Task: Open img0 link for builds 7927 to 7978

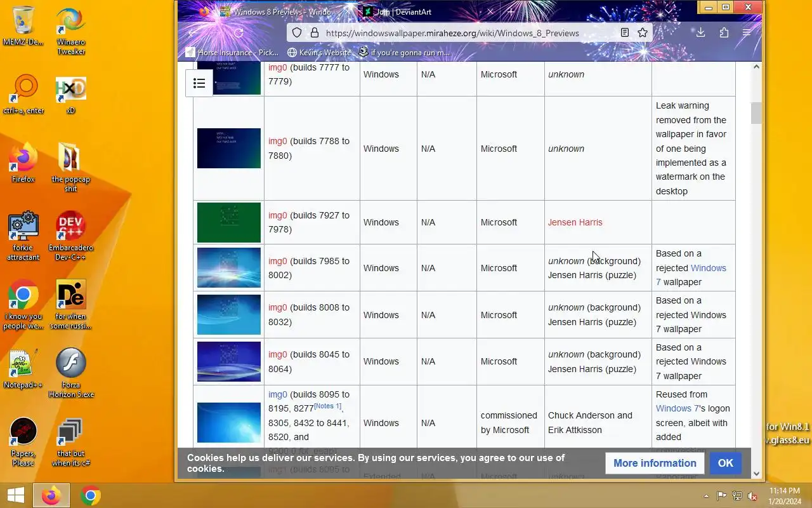Action: click(278, 215)
